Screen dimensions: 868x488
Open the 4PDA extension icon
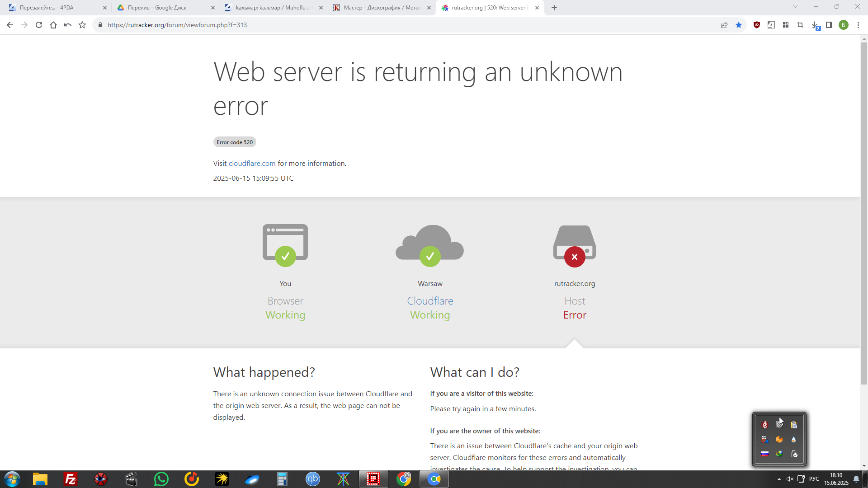click(x=771, y=25)
